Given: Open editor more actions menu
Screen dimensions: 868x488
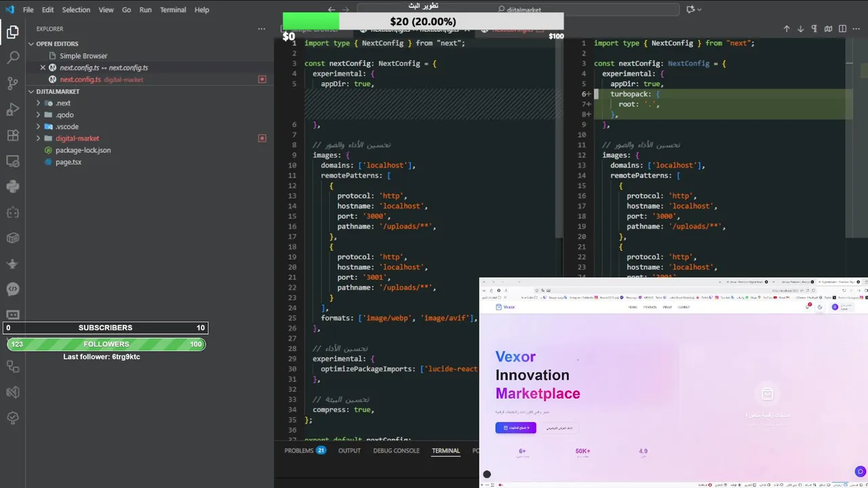Looking at the screenshot, I should pos(857,28).
